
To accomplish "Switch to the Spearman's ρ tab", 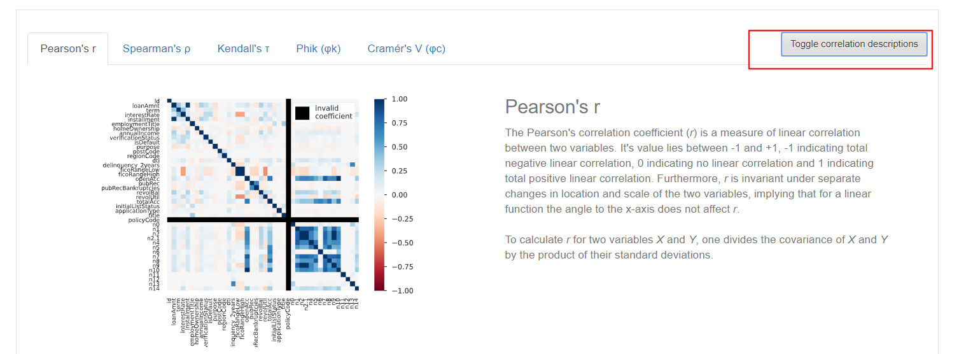I will click(x=157, y=48).
